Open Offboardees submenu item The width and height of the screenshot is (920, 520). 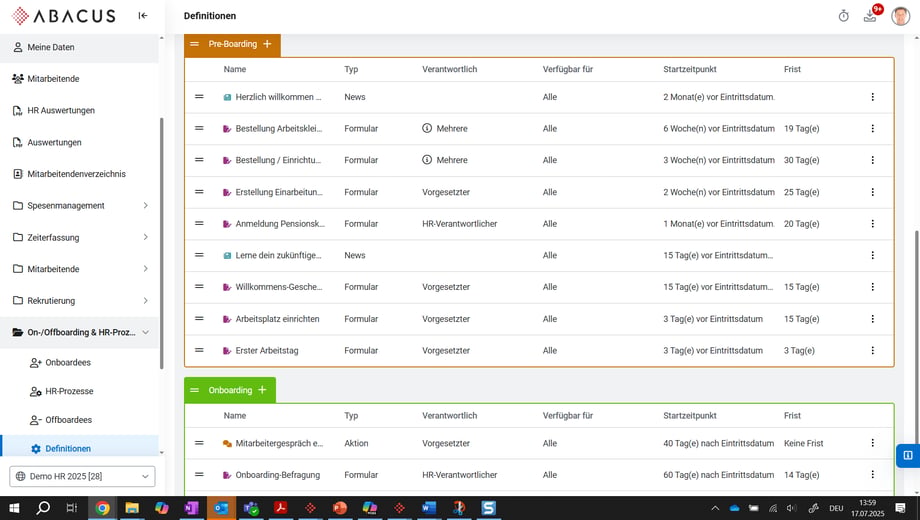pos(79,420)
